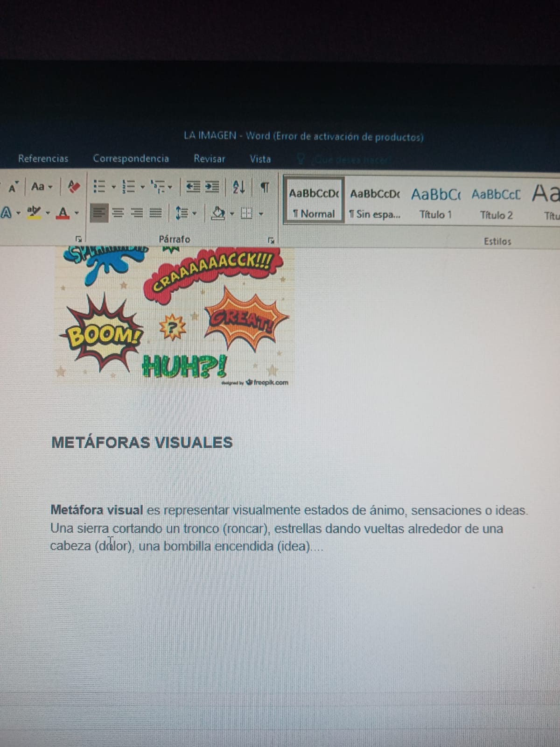Apply numbered list formatting
This screenshot has height=747, width=560.
point(128,187)
